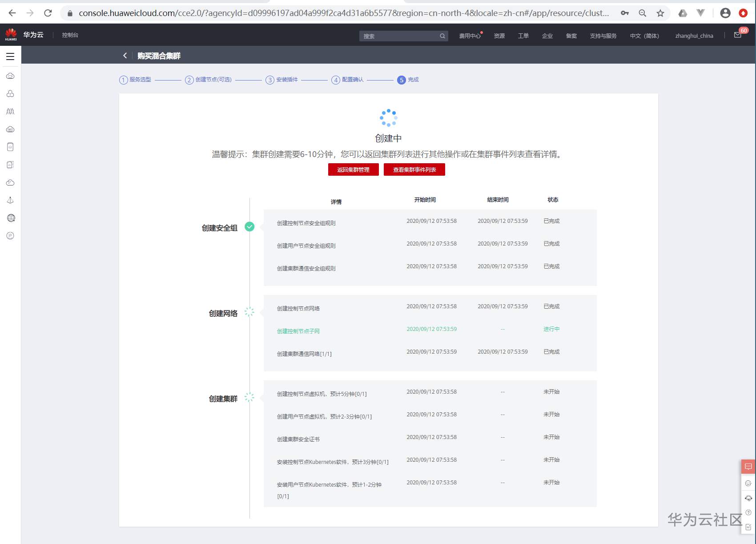Click the smiley satisfaction floating icon
756x544 pixels.
click(x=748, y=483)
